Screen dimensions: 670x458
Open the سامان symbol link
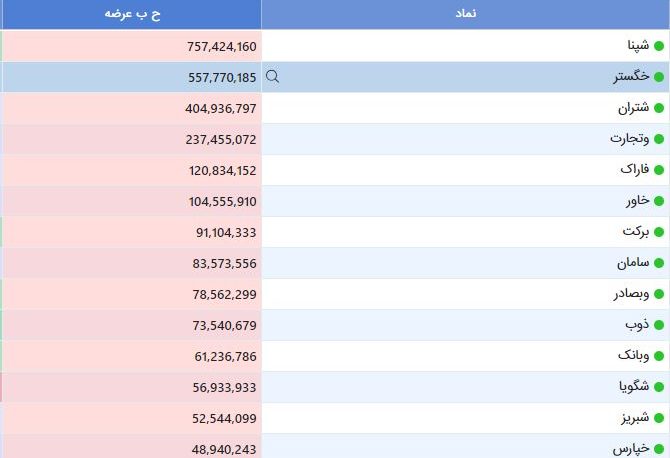click(x=633, y=263)
